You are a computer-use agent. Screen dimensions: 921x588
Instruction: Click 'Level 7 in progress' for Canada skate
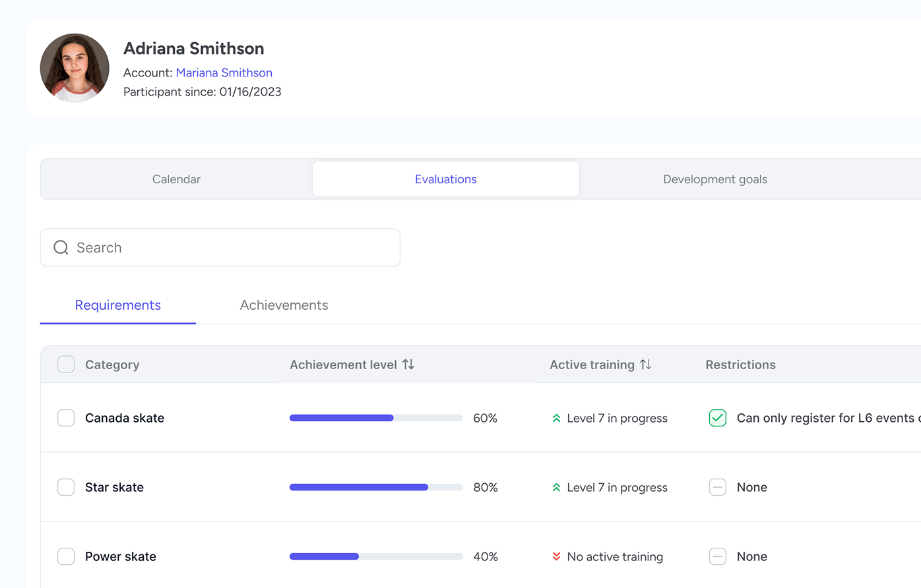617,418
